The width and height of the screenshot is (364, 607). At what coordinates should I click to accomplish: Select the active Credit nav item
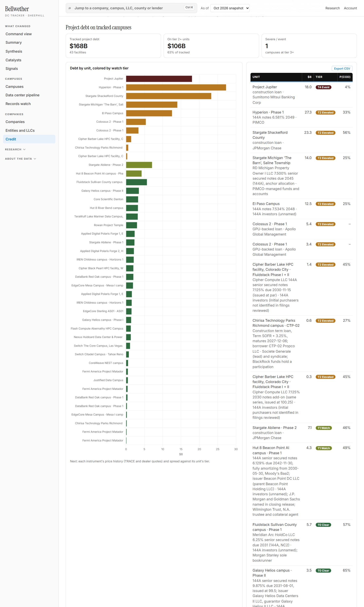click(x=29, y=139)
